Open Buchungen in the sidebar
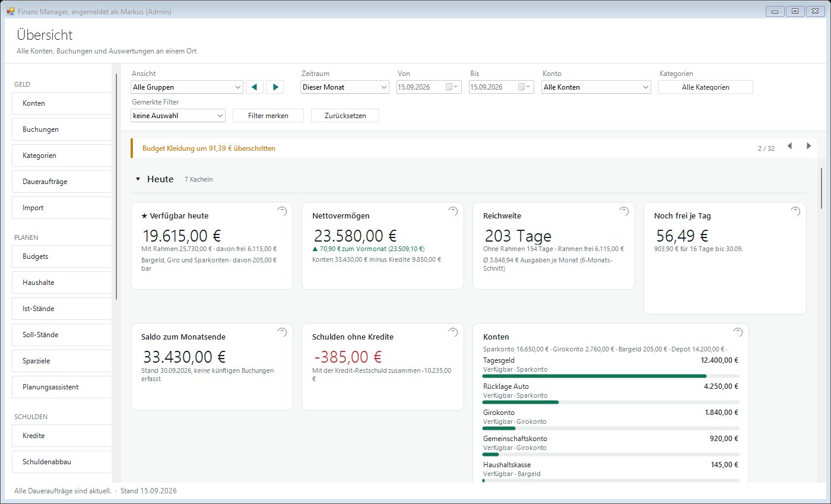 click(x=61, y=129)
